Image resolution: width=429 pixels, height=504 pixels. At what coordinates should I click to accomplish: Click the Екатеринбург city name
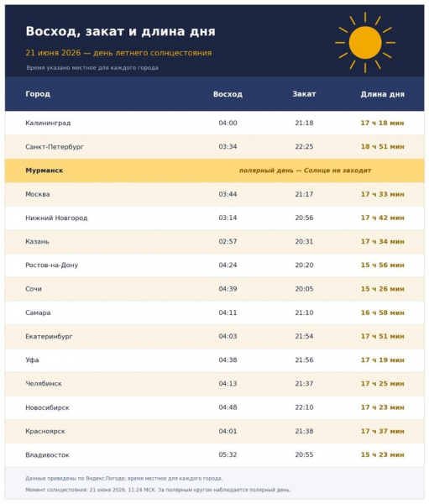pyautogui.click(x=49, y=336)
